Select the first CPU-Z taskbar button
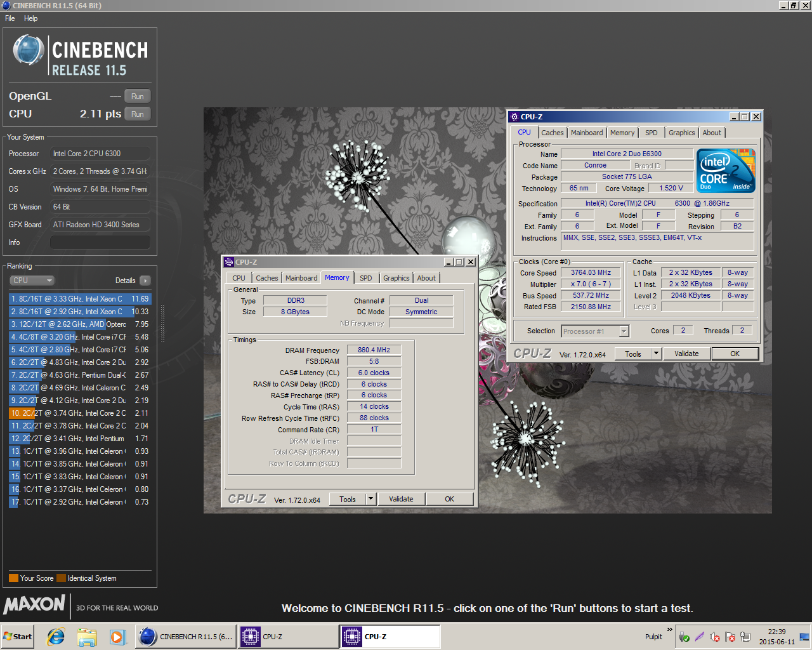Screen dimensions: 812x650 [x=289, y=637]
